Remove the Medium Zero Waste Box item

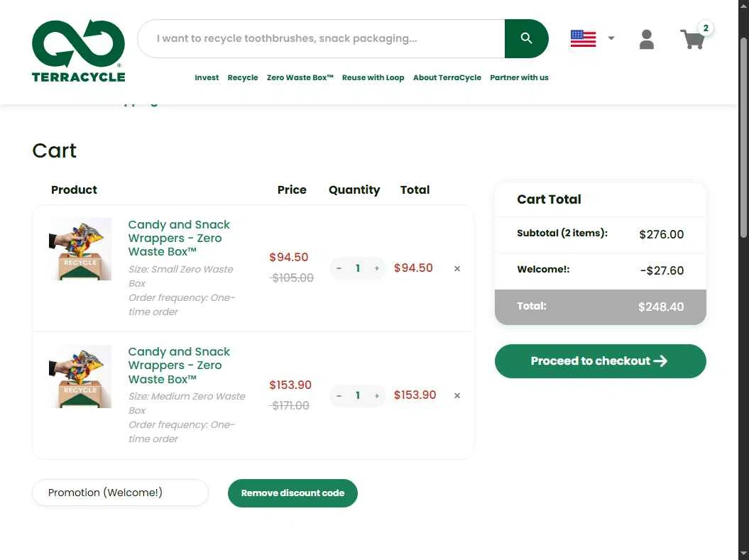457,396
